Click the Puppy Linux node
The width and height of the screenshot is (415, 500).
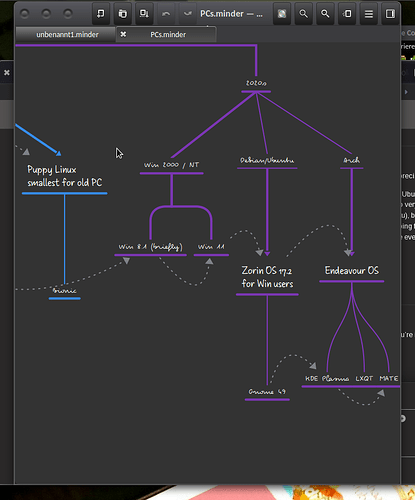65,176
